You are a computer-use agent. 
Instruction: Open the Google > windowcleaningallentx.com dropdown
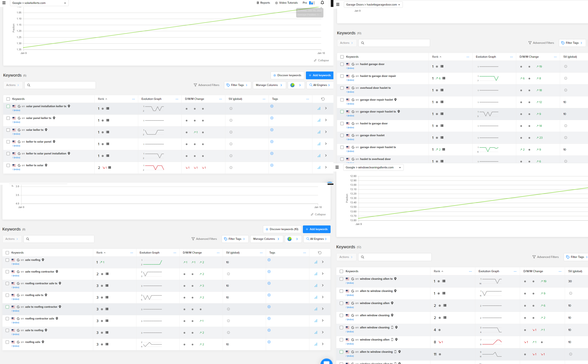(373, 167)
